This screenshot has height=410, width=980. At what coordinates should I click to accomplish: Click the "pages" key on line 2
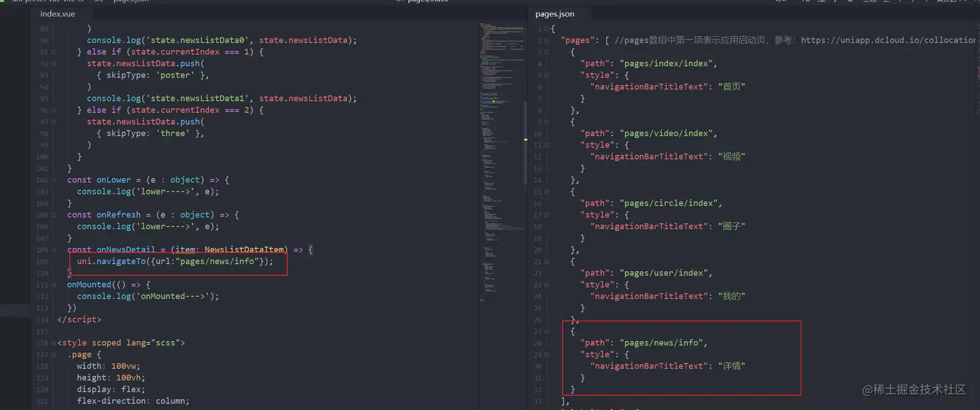(x=578, y=40)
